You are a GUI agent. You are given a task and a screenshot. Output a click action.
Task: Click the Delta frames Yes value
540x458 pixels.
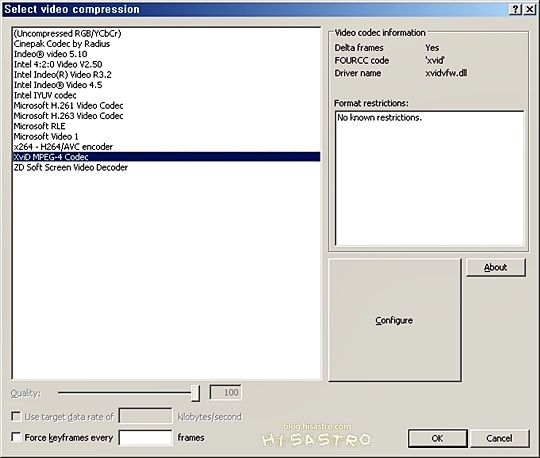pyautogui.click(x=432, y=48)
